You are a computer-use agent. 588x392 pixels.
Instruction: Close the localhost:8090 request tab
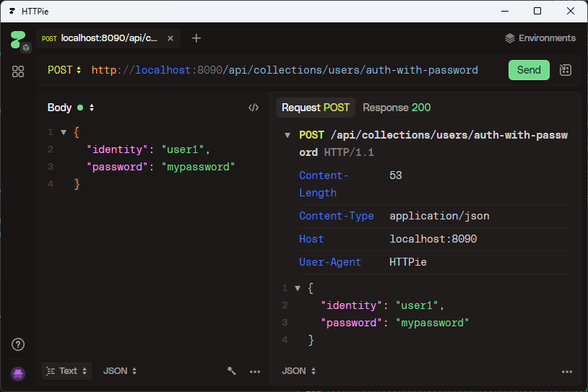[x=170, y=38]
